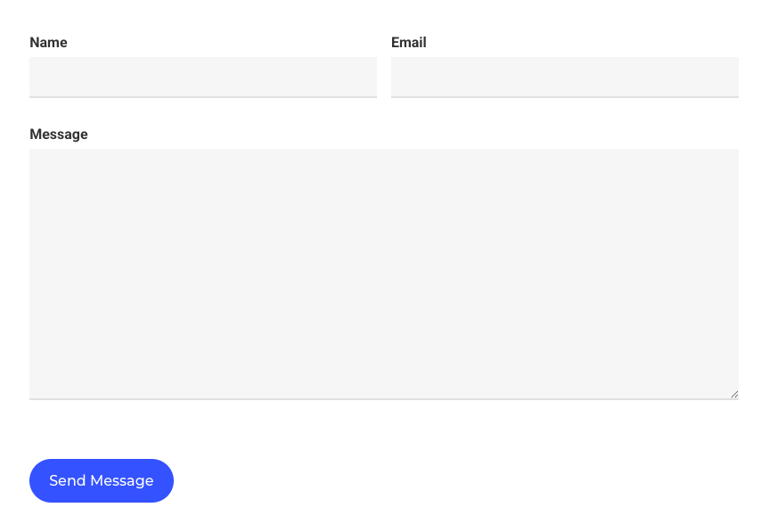The width and height of the screenshot is (769, 532).
Task: Click the Email input field
Action: 564,77
